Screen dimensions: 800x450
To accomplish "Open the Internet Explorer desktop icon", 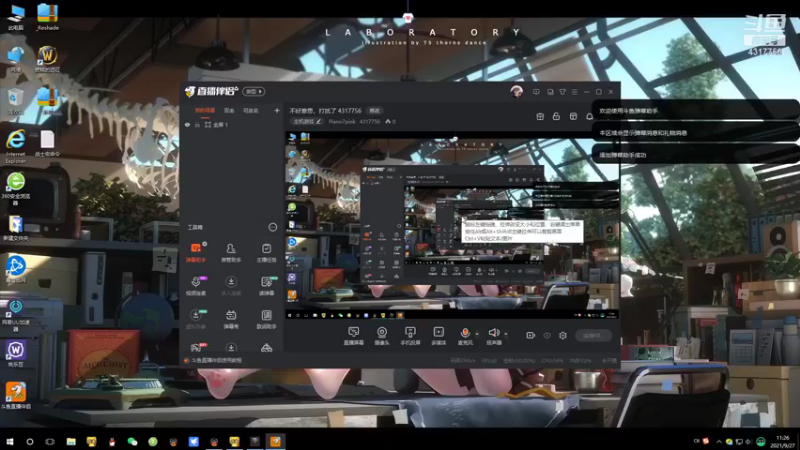I will [x=16, y=146].
